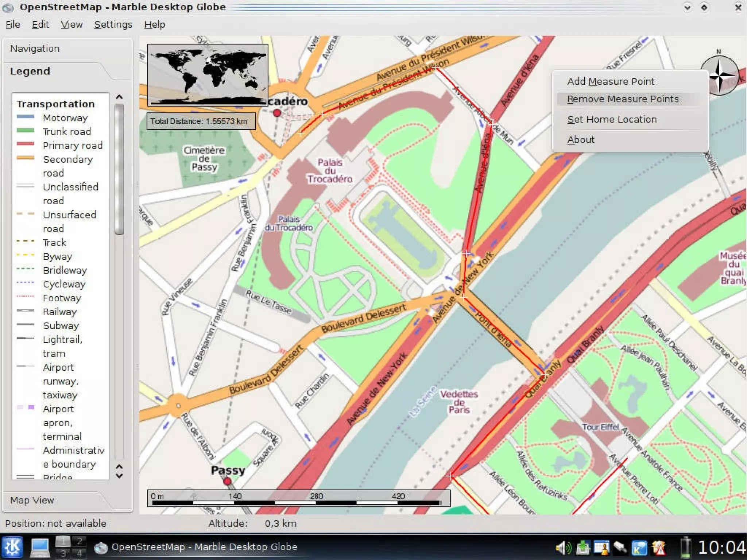Click Set Home Location entry
Viewport: 747px width, 560px height.
612,119
